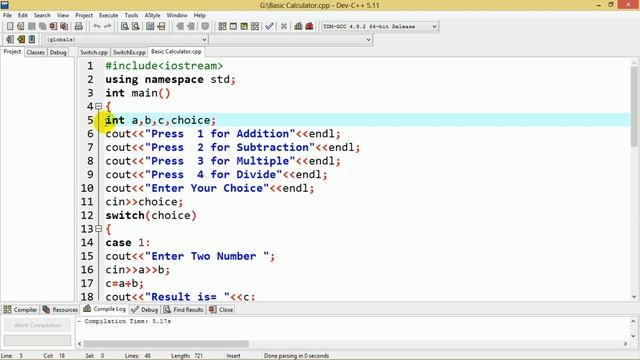The width and height of the screenshot is (640, 360).
Task: Click the Toggle Bookmarks toolbar icon
Action: 21,39
